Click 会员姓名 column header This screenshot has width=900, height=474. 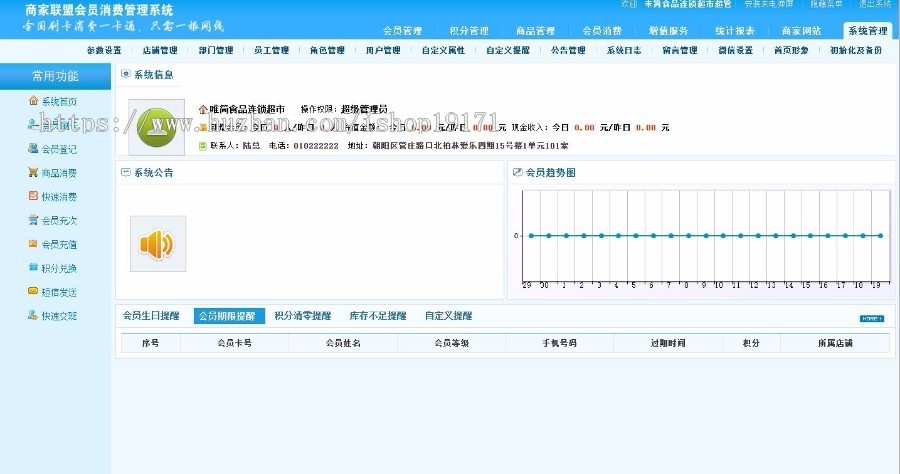343,343
